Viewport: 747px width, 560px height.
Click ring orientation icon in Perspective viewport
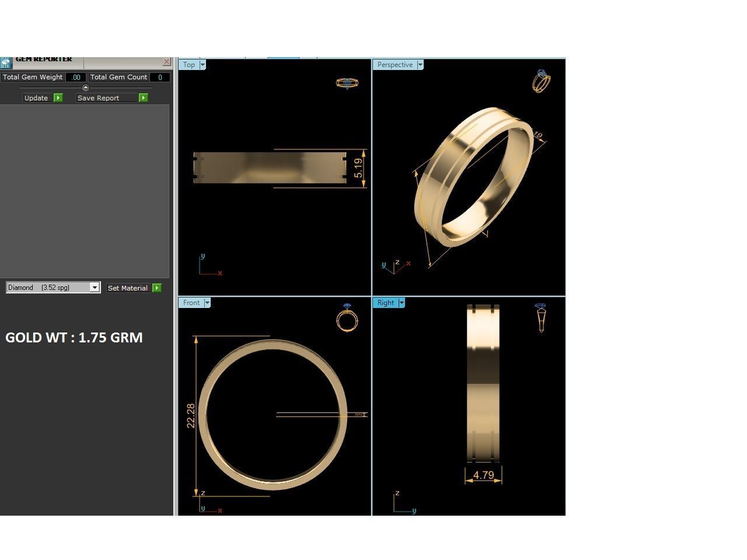pos(542,81)
